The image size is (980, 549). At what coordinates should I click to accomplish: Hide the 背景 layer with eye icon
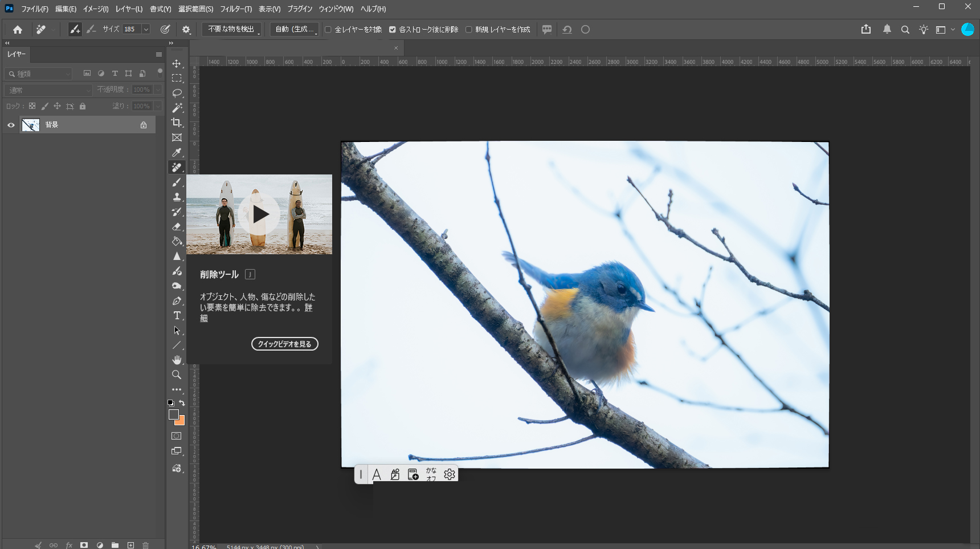tap(11, 125)
